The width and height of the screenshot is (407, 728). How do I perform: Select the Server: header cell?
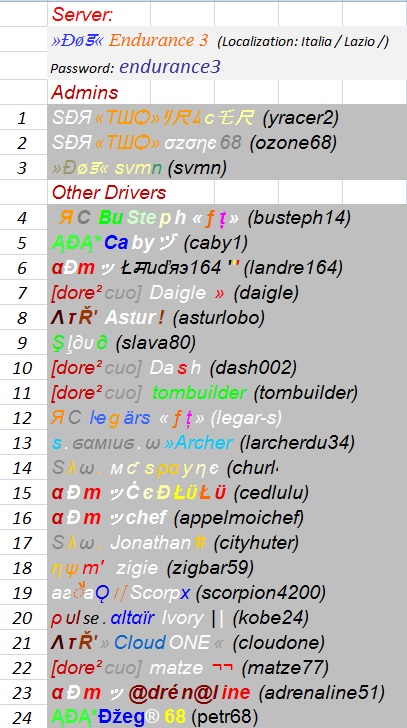coord(98,14)
